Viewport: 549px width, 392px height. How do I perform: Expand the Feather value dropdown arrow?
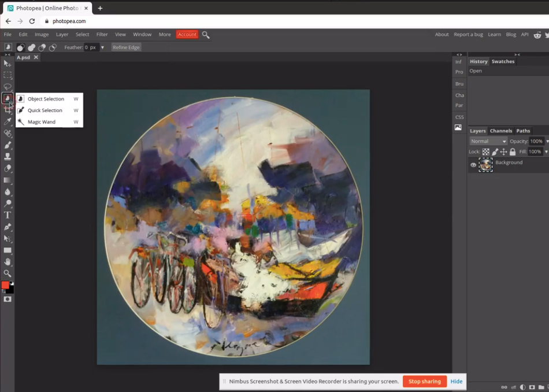point(102,47)
